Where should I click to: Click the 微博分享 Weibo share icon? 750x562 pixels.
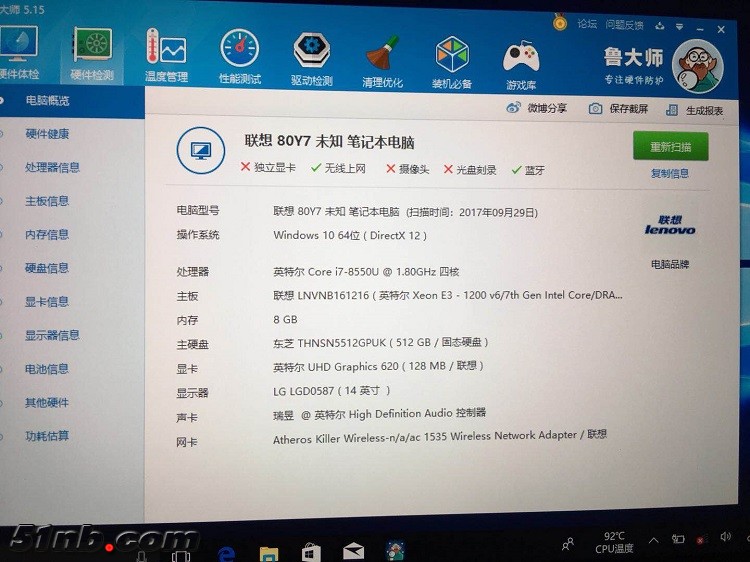click(514, 108)
